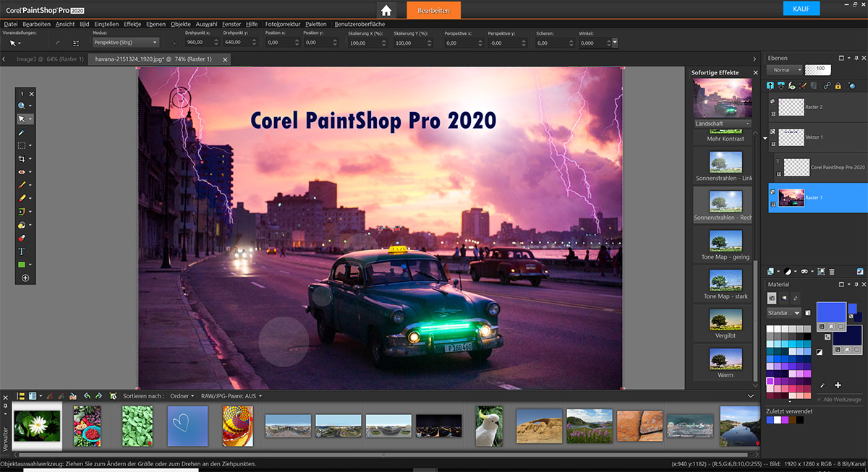Go to the Home tab icon
Screen dimensions: 868x472
(x=387, y=10)
